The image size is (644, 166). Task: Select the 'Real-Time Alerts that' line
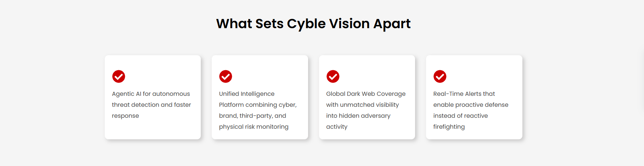[x=464, y=94]
